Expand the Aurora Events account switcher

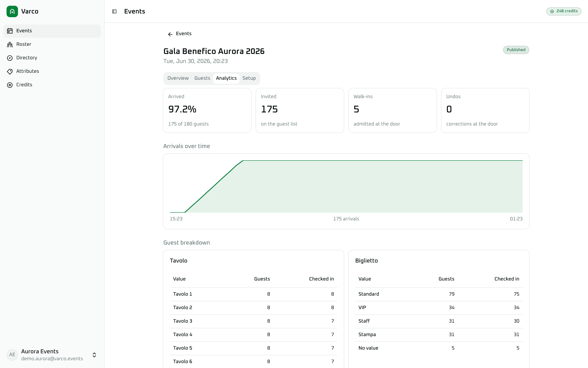pos(94,355)
